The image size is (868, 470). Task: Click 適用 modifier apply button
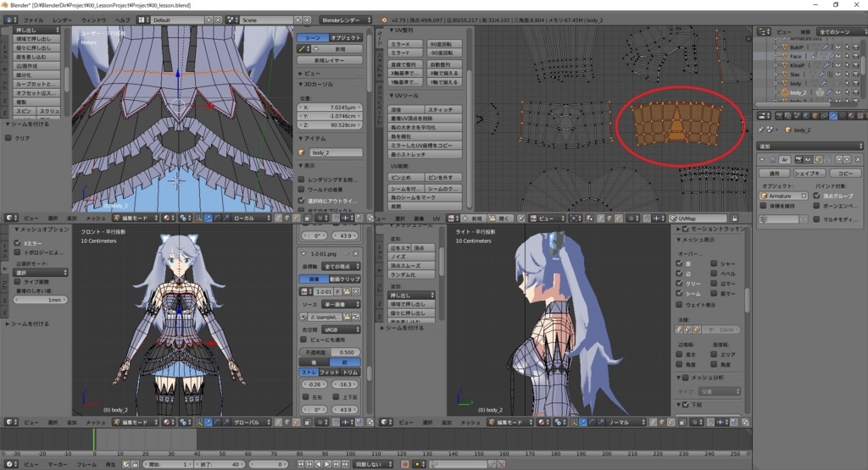tap(775, 173)
